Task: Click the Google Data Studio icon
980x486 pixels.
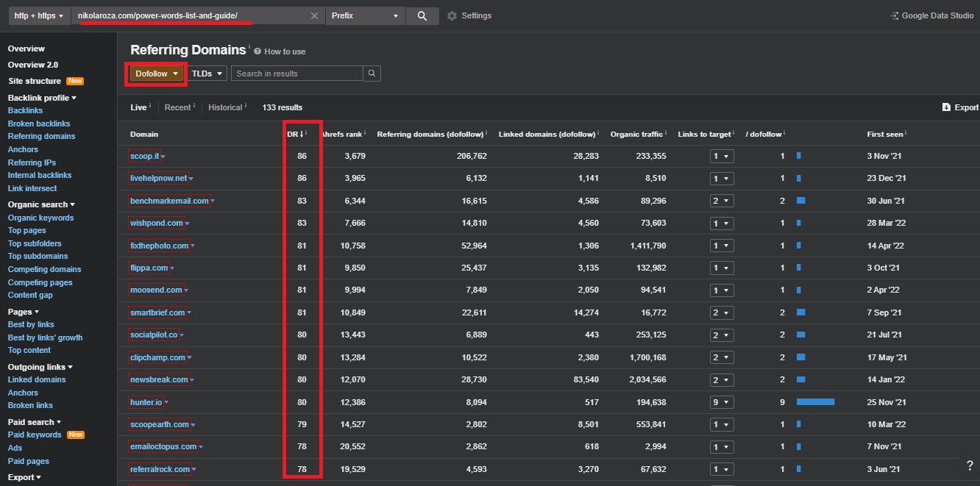Action: click(894, 16)
